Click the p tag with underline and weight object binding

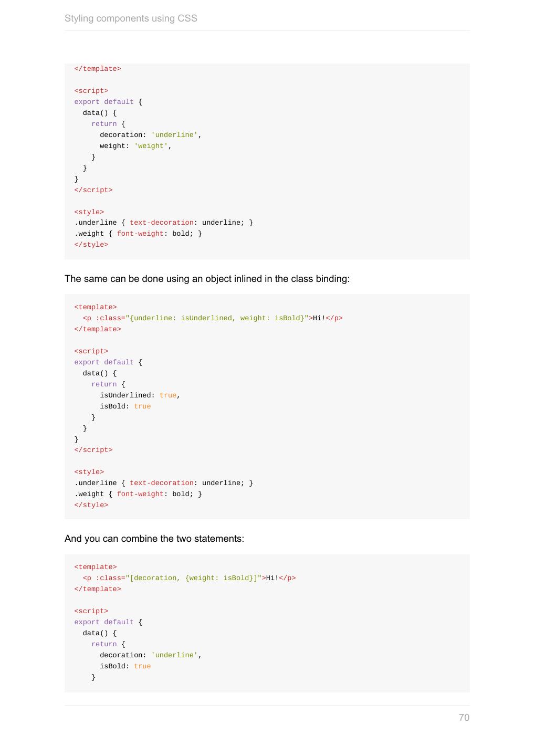click(x=212, y=318)
